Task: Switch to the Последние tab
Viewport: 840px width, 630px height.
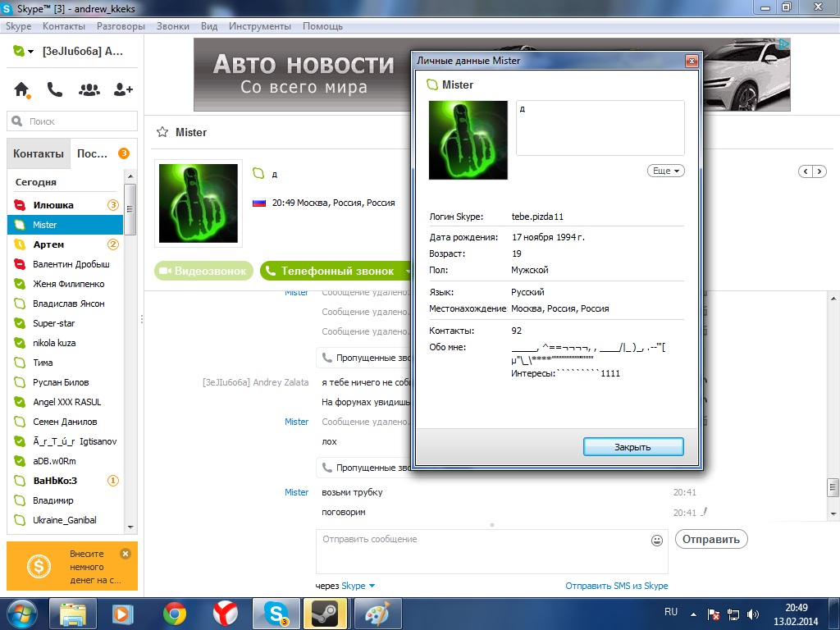Action: pyautogui.click(x=103, y=153)
